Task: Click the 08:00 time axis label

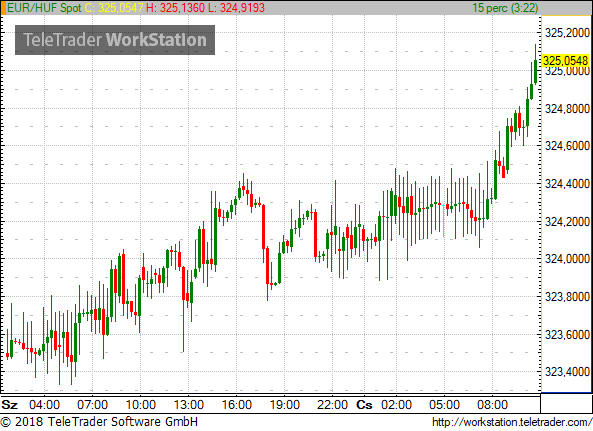Action: coord(492,405)
